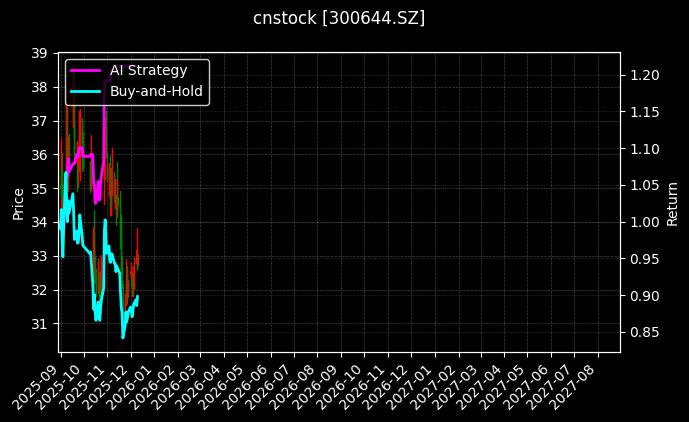Click the price tick label 36
This screenshot has width=689, height=422.
tap(39, 155)
